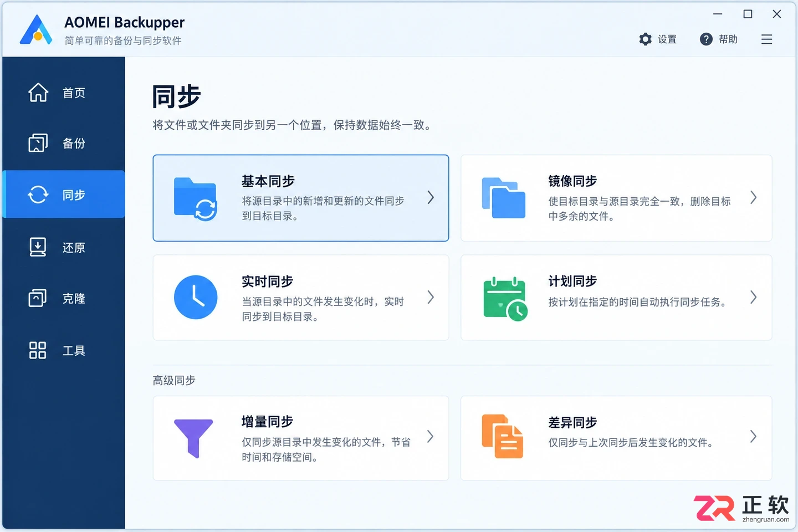Click the 增量同步 card title
The width and height of the screenshot is (798, 532).
pyautogui.click(x=268, y=422)
